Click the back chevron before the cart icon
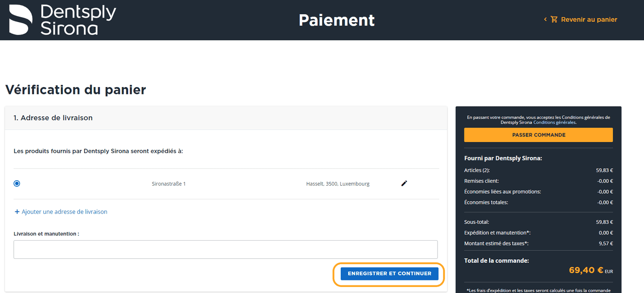Viewport: 644px width, 293px height. (x=545, y=19)
